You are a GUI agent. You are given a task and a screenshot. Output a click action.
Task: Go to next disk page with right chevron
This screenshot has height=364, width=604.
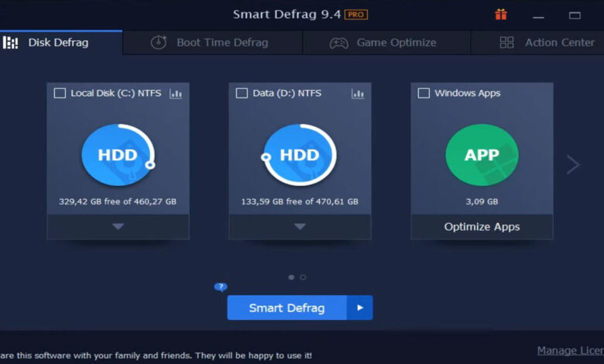573,165
